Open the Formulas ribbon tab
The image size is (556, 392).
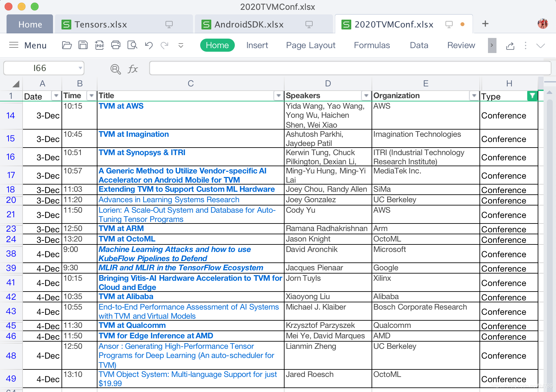coord(372,45)
